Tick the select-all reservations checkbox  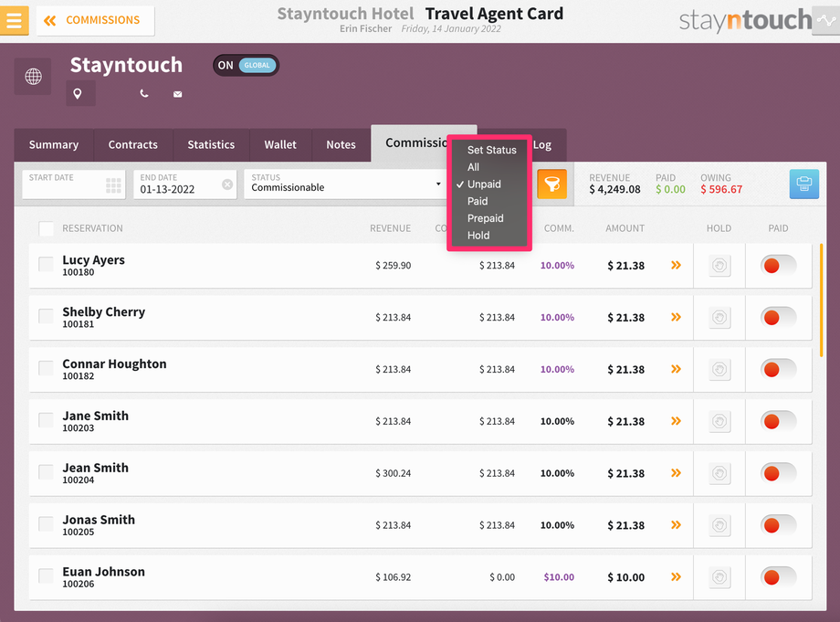coord(46,228)
